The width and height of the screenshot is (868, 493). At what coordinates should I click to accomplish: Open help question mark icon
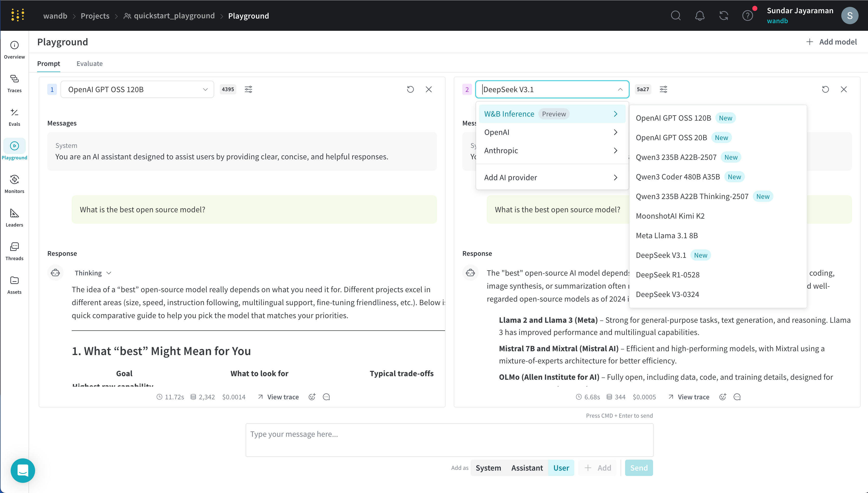point(747,16)
